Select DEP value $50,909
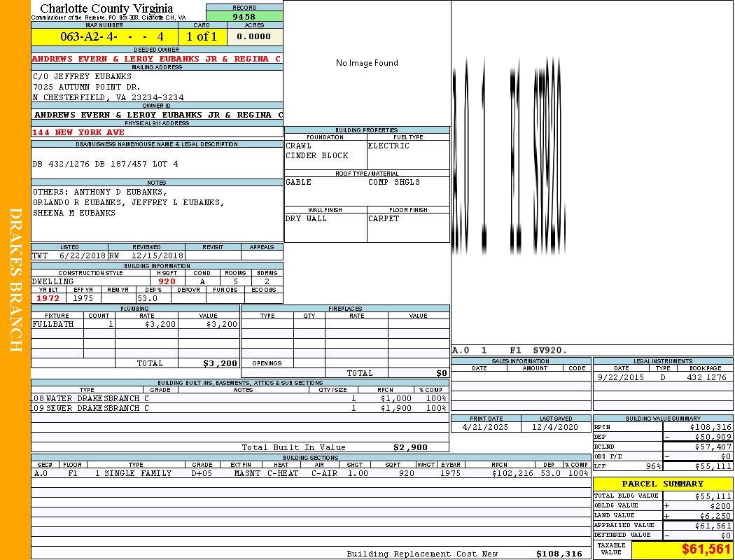Viewport: 735px width, 560px height. coord(713,437)
